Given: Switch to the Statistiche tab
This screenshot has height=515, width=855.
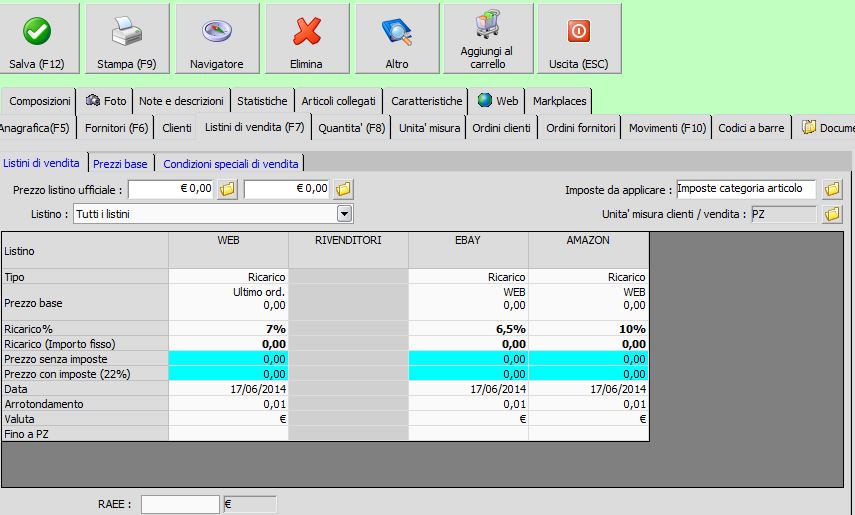Looking at the screenshot, I should click(x=262, y=101).
